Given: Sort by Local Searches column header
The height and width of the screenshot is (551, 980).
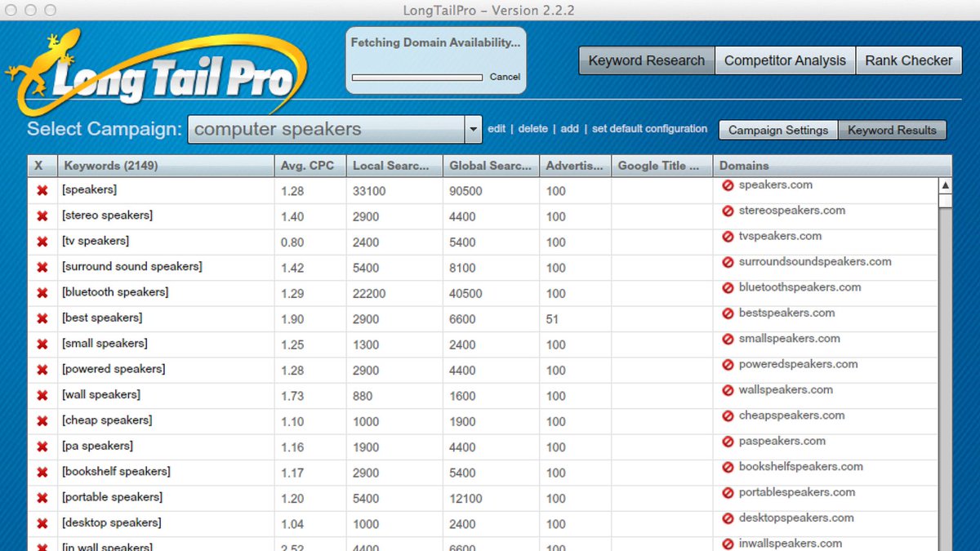Looking at the screenshot, I should (x=394, y=166).
